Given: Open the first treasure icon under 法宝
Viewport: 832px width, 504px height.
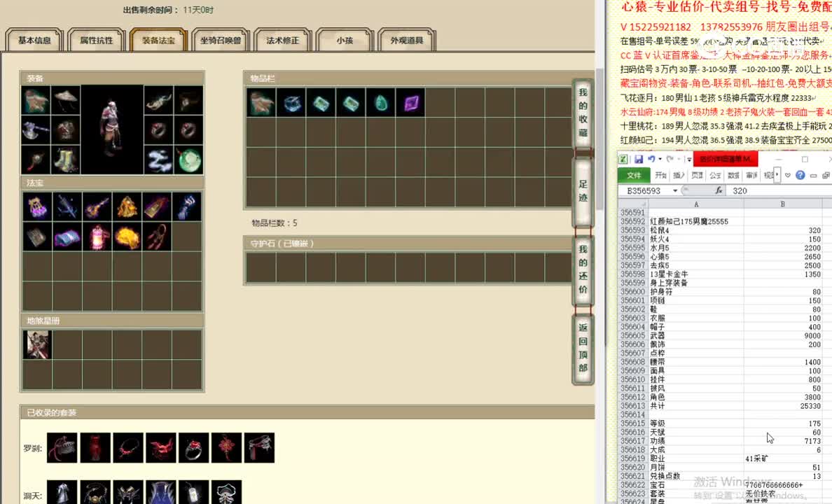Looking at the screenshot, I should point(37,205).
